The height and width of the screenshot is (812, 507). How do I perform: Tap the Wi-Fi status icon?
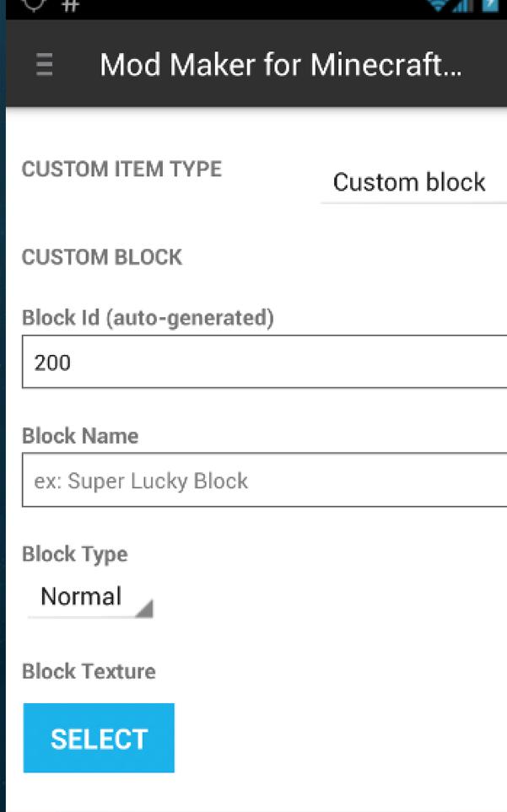click(437, 5)
